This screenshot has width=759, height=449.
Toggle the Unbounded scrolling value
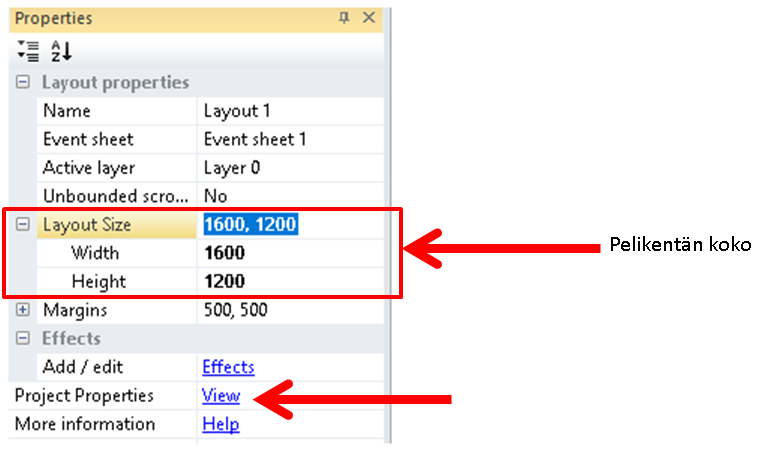click(x=290, y=196)
